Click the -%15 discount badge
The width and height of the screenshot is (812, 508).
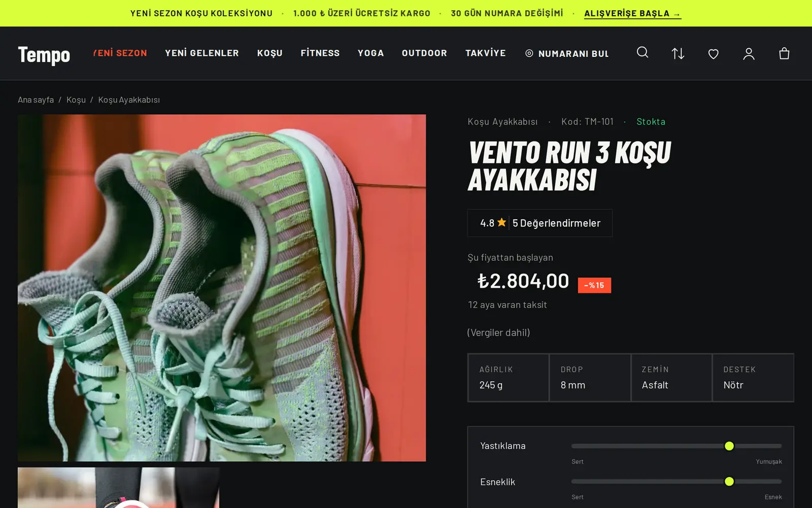click(594, 285)
